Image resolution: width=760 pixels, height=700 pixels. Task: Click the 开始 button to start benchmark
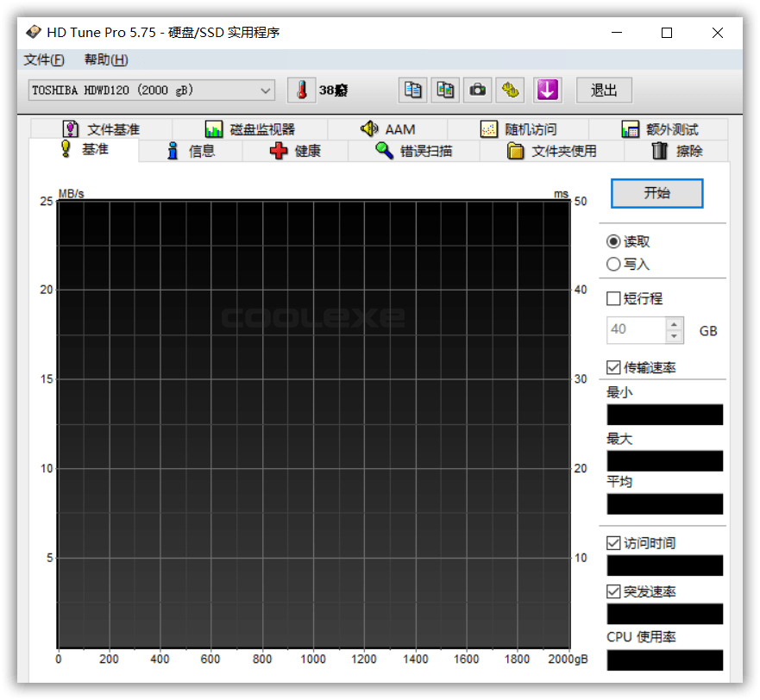[x=656, y=193]
